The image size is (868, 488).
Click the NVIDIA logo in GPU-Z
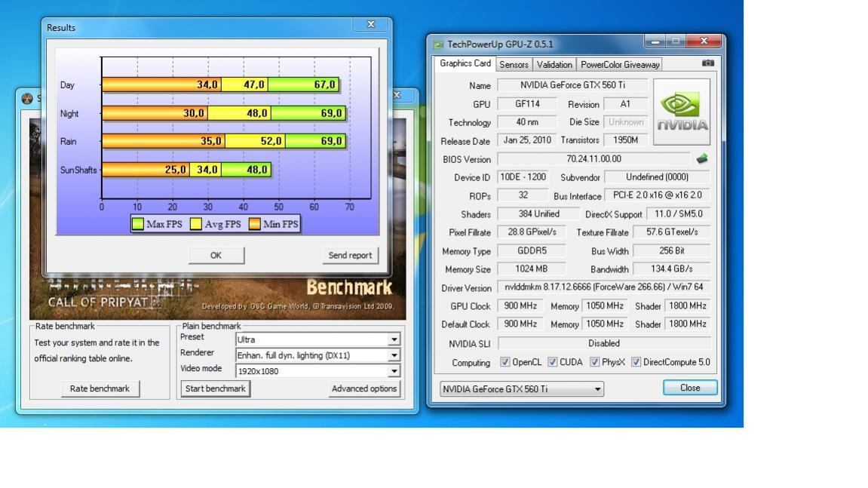pyautogui.click(x=682, y=112)
